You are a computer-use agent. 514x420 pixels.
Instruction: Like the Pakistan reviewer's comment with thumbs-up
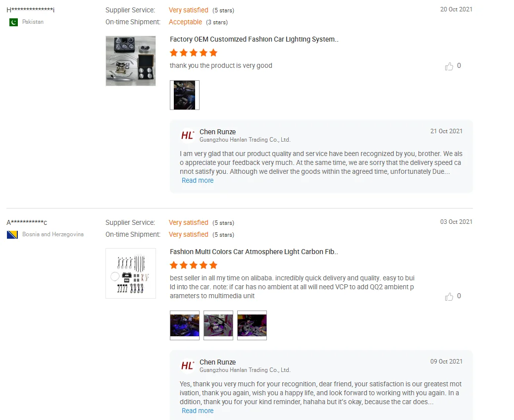pyautogui.click(x=449, y=66)
